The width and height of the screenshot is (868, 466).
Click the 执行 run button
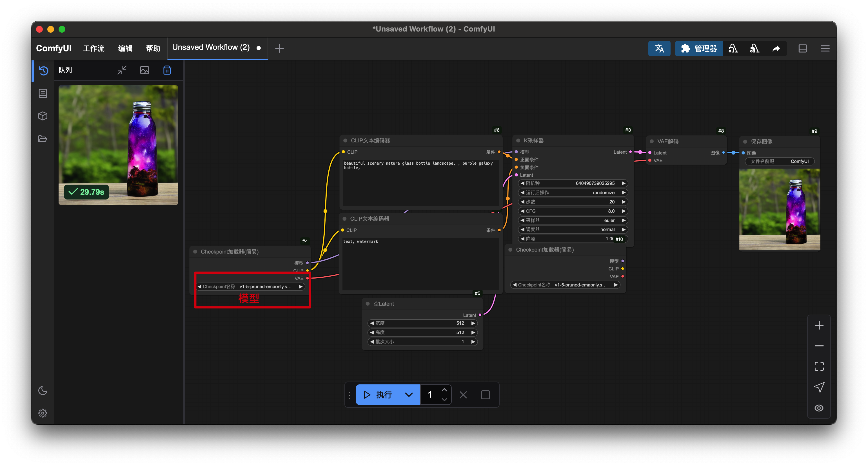pos(378,395)
